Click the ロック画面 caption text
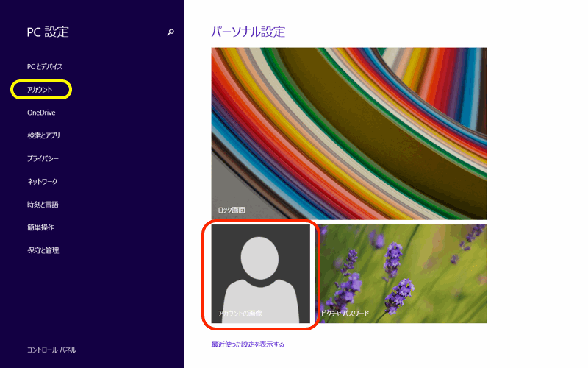The width and height of the screenshot is (588, 368). [x=231, y=210]
